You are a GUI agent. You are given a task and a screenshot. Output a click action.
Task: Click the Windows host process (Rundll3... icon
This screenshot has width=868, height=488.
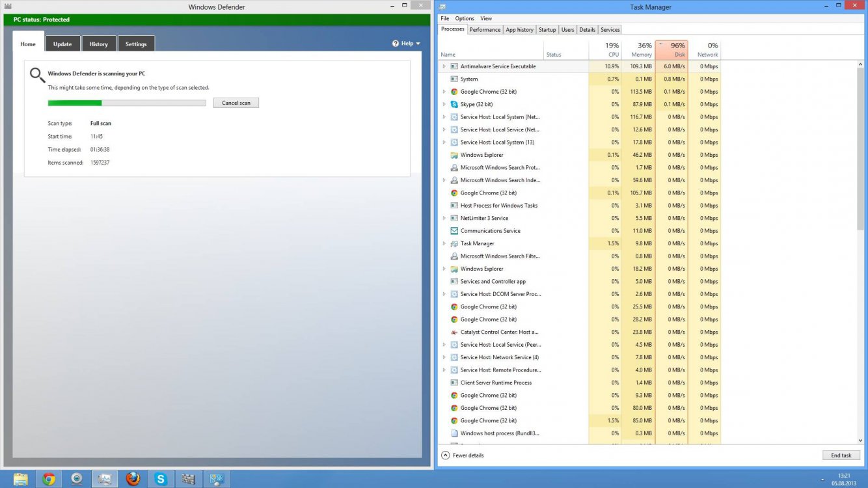[454, 433]
